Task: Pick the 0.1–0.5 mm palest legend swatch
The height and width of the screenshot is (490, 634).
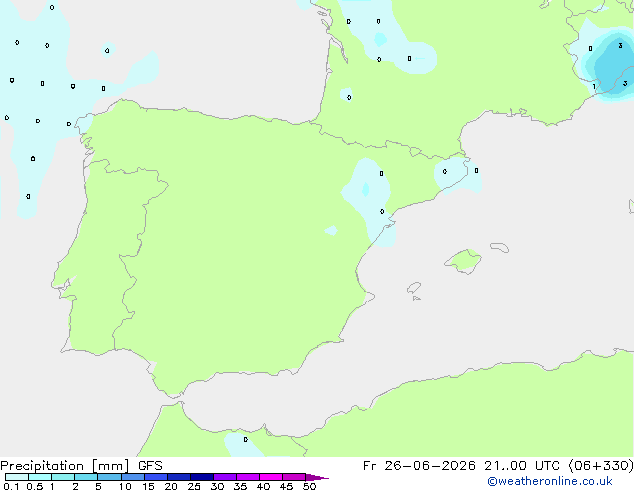Action: (17, 477)
